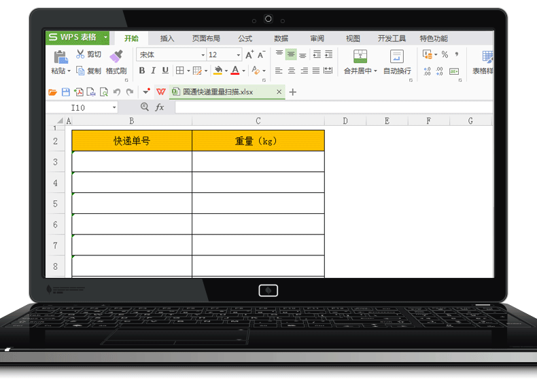Click the distributed alignment icon

tap(328, 71)
